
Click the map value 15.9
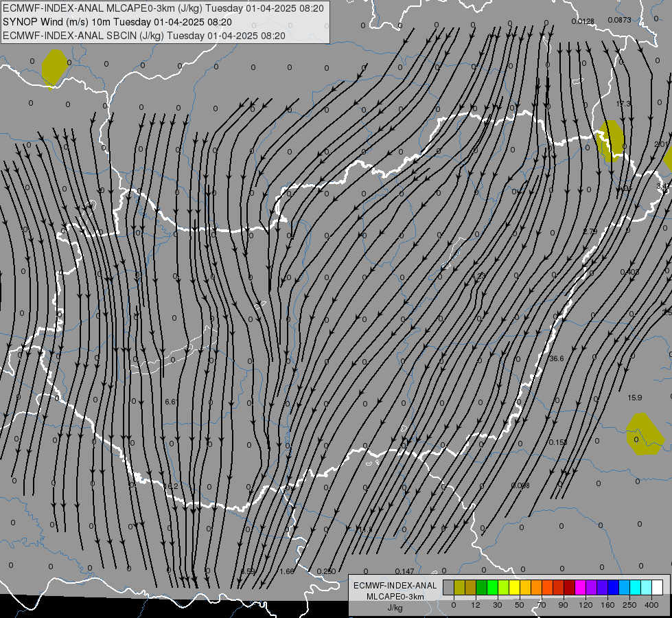pyautogui.click(x=635, y=398)
